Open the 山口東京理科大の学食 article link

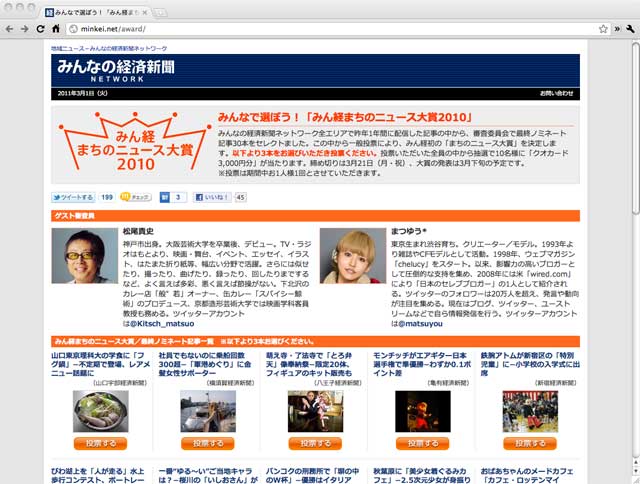tap(100, 364)
